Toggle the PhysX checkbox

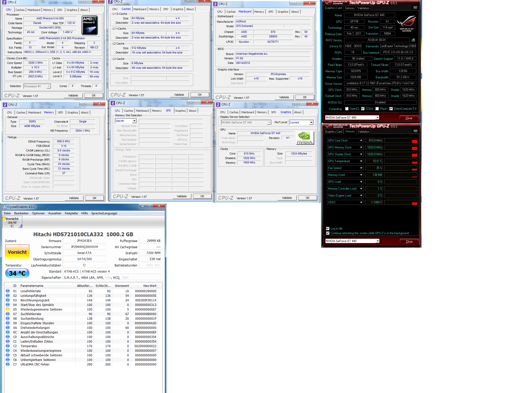coord(377,109)
